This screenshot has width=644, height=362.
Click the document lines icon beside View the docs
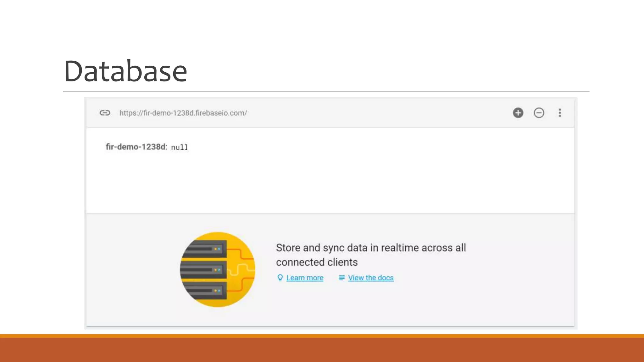coord(341,278)
